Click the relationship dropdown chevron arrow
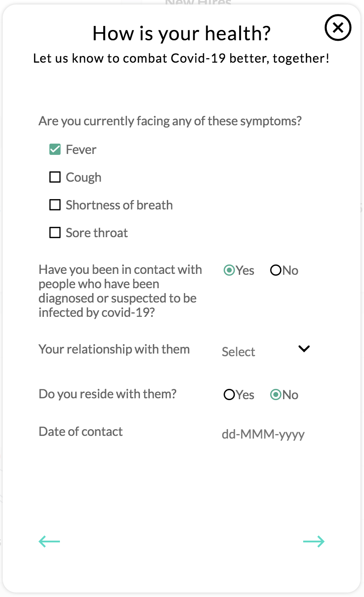Screen dimensions: 364x597 point(304,349)
